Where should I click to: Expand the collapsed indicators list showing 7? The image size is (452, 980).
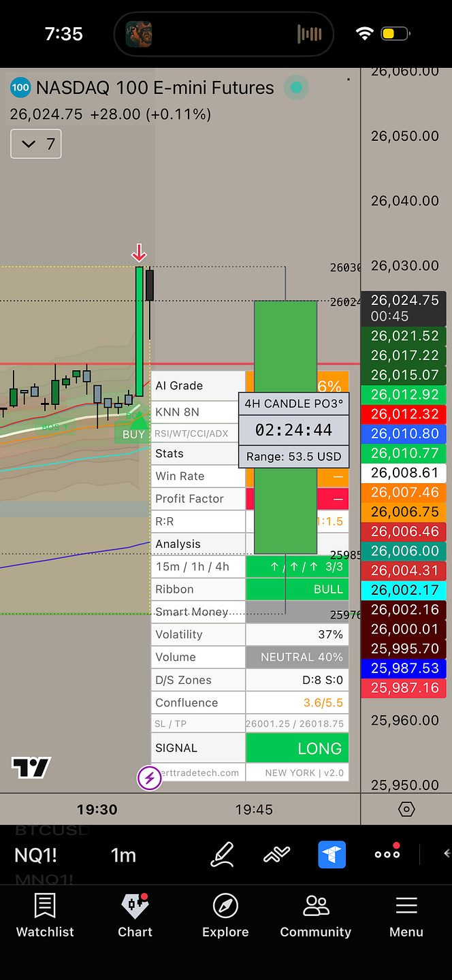click(x=36, y=144)
